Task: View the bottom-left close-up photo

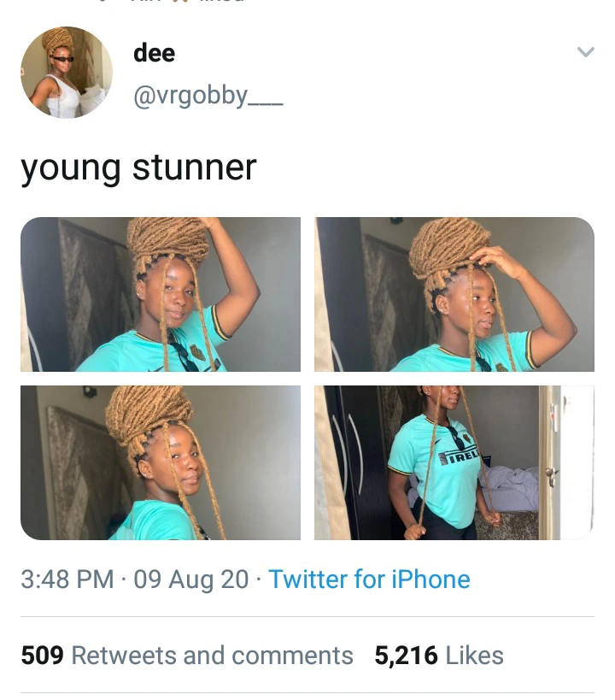Action: pyautogui.click(x=161, y=462)
